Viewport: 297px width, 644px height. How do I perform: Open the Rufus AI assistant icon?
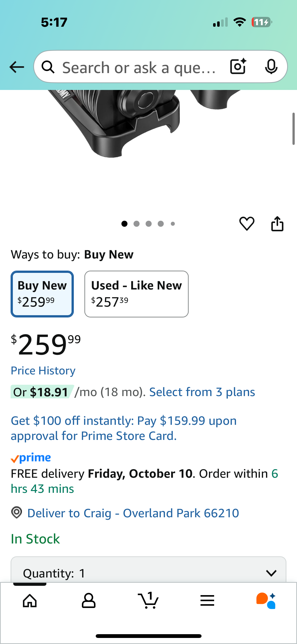[266, 601]
